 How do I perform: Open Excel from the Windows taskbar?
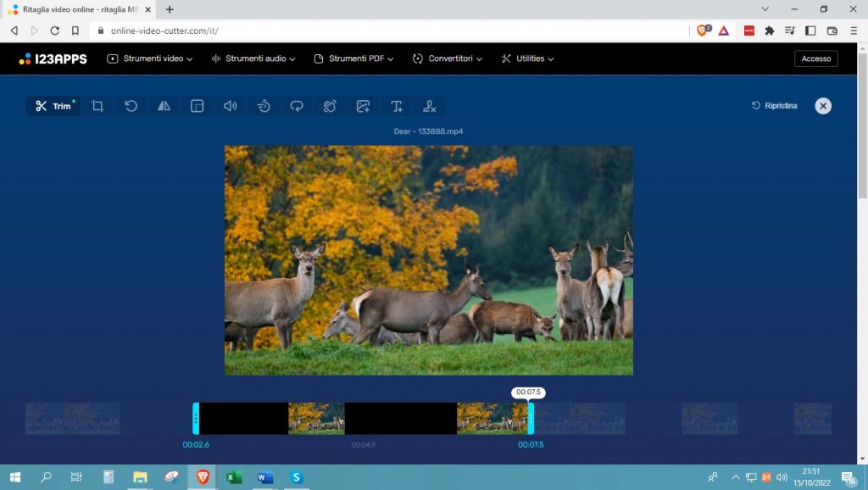(233, 477)
